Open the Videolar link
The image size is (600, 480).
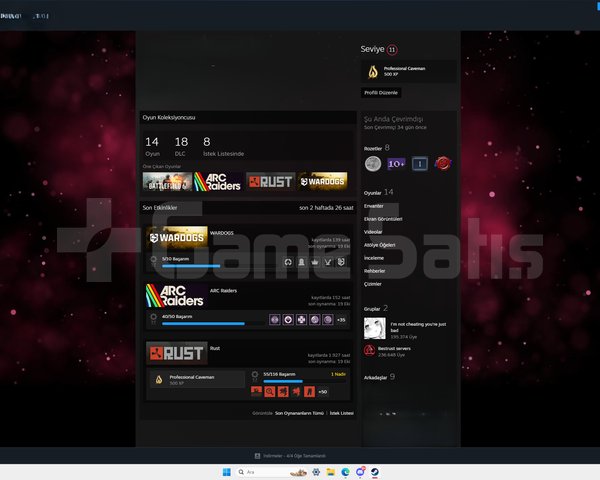pos(373,232)
